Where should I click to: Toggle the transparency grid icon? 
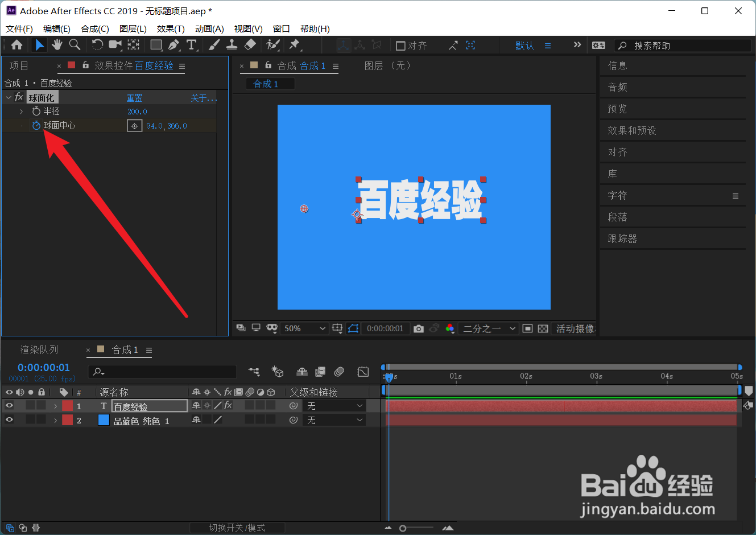point(543,328)
